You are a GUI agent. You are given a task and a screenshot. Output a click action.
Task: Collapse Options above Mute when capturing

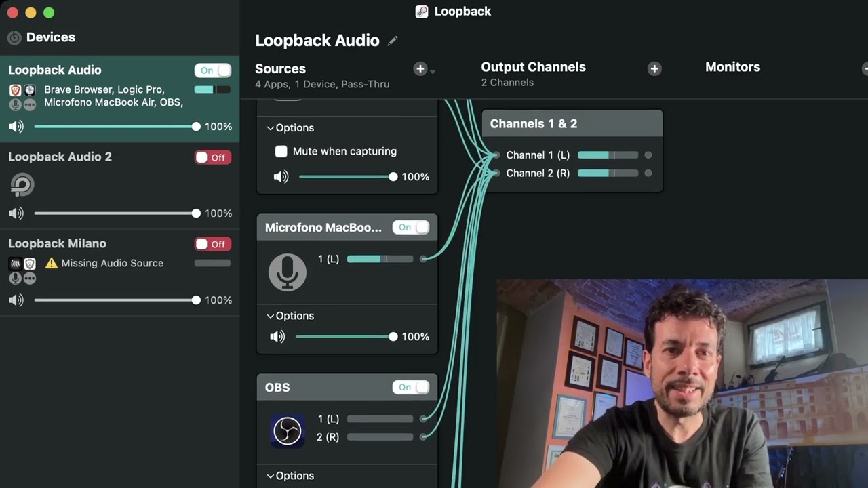tap(290, 128)
